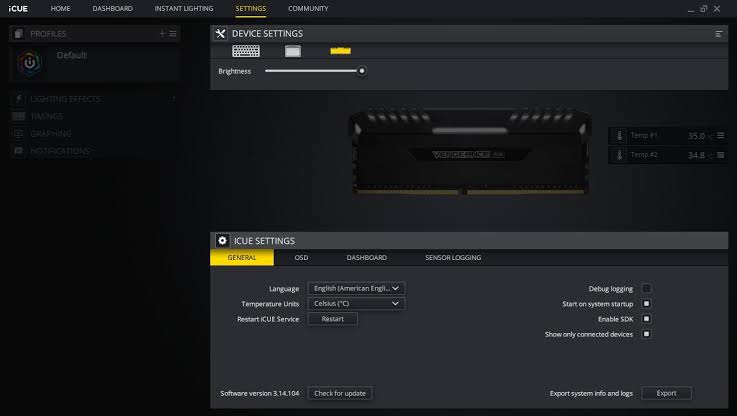737x416 pixels.
Task: Go to the Home menu
Action: tap(61, 8)
